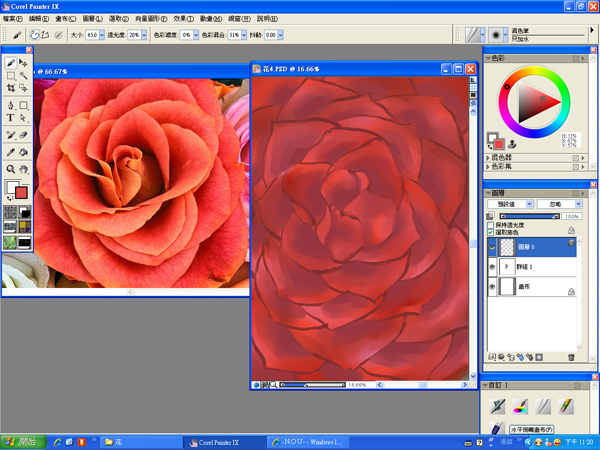Image resolution: width=600 pixels, height=450 pixels.
Task: Select the Crop tool
Action: (x=11, y=89)
